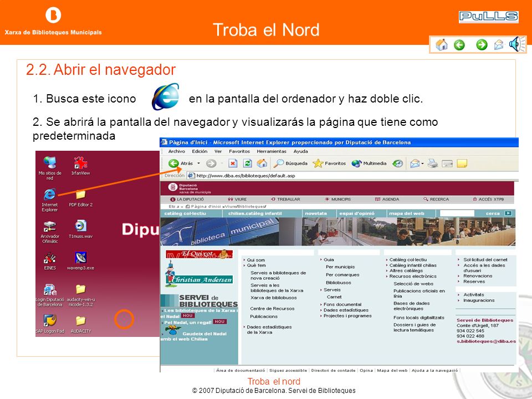
Task: Open the Ver menu
Action: click(x=218, y=151)
